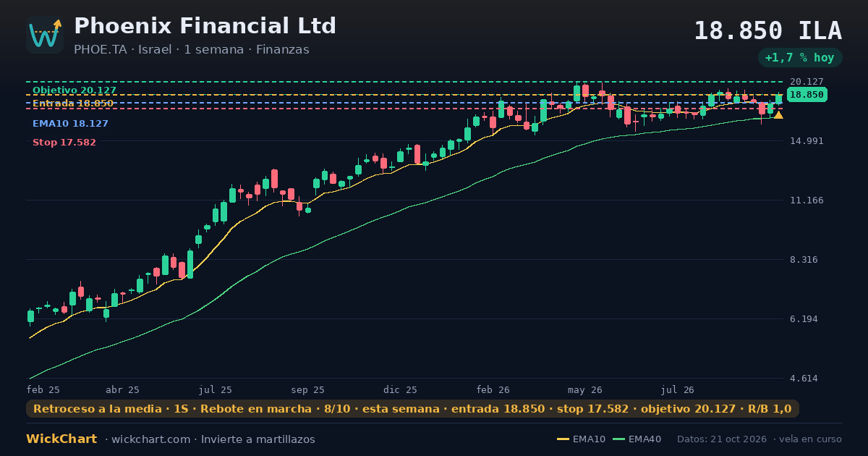Click the abr 25 date label

click(x=122, y=389)
